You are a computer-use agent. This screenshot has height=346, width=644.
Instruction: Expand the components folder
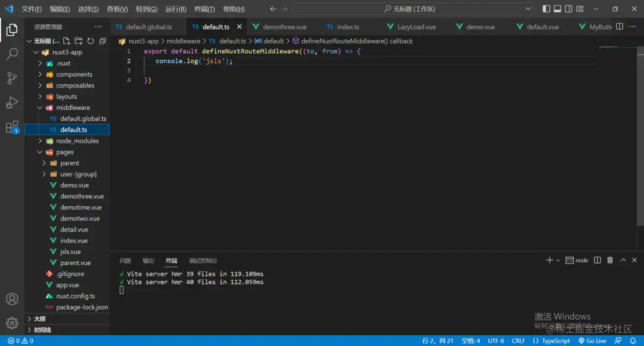(x=40, y=75)
